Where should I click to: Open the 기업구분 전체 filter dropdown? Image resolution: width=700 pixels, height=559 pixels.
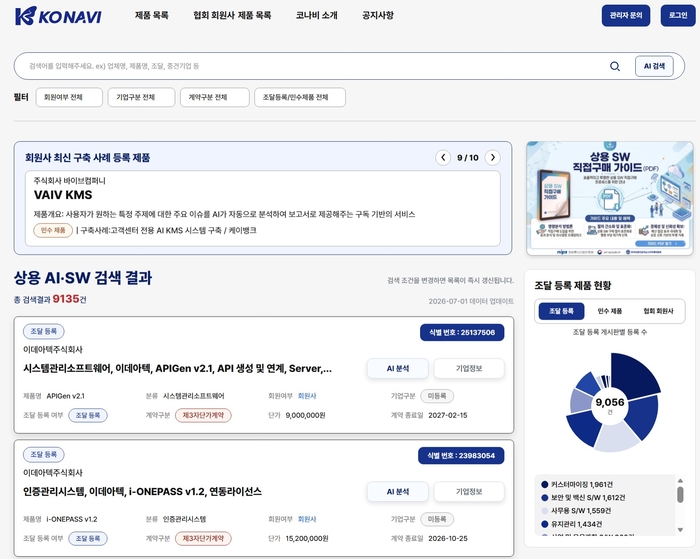point(141,97)
